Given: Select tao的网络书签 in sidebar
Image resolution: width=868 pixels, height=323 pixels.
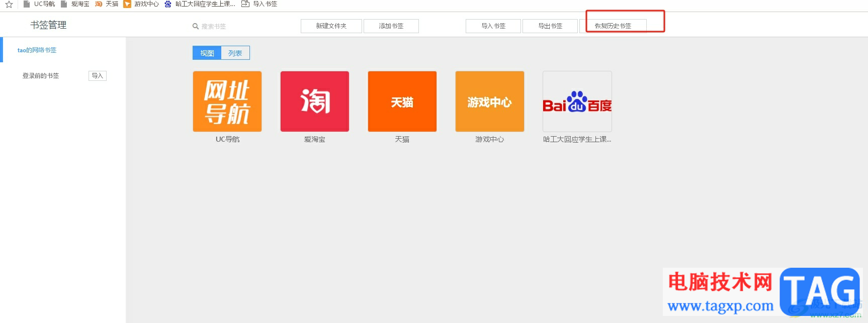Looking at the screenshot, I should click(x=37, y=50).
